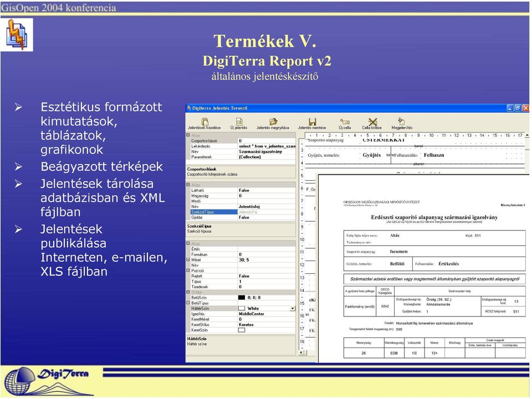Select the Csoportosítások property row label
The image size is (532, 399).
[x=204, y=140]
